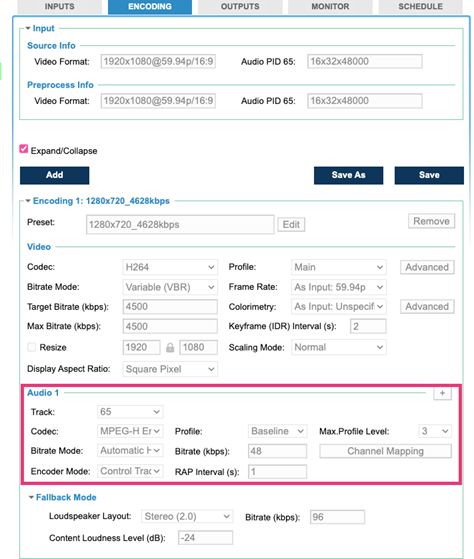
Task: Click the Save button
Action: point(429,175)
